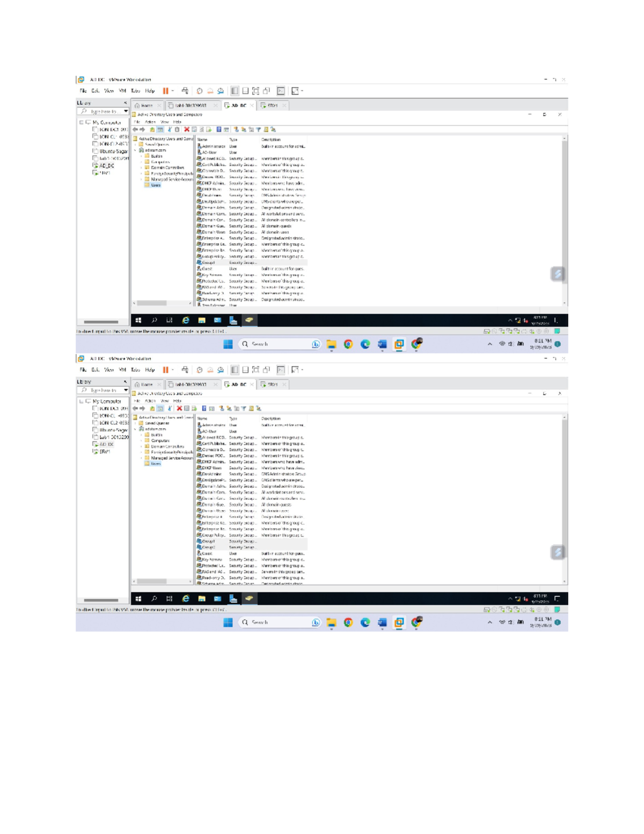Viewport: 644px width, 834px height.
Task: Open VM menu in the upper VMware menu bar
Action: tap(122, 91)
